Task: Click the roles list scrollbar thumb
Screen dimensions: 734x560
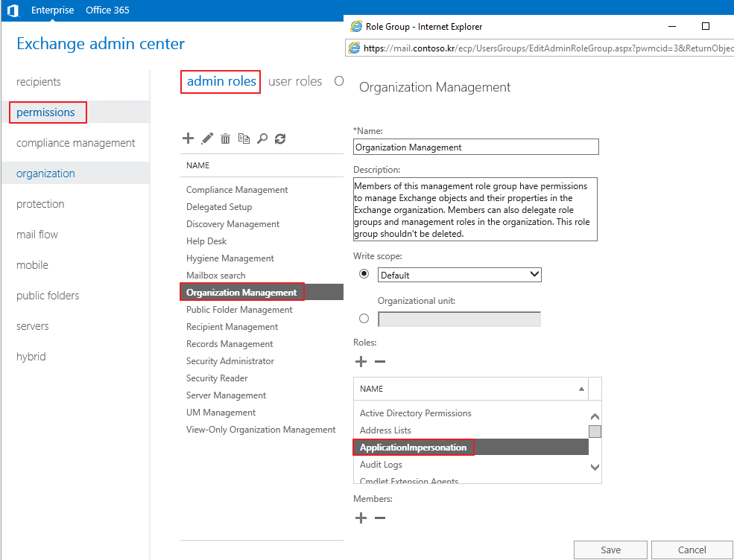Action: point(595,431)
